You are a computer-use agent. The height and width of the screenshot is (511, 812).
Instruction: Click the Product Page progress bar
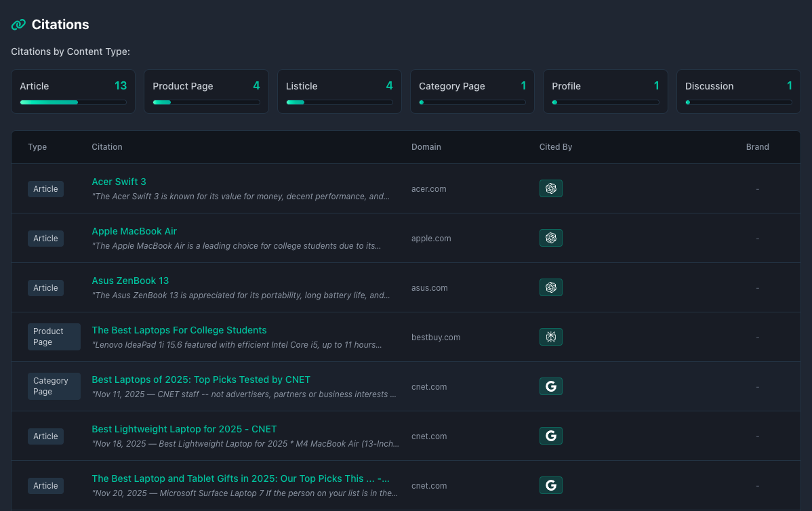[x=206, y=102]
